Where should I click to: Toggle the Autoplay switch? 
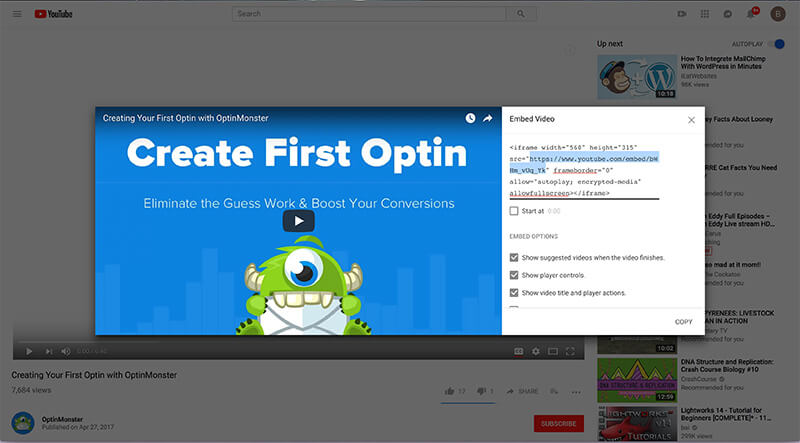click(777, 44)
